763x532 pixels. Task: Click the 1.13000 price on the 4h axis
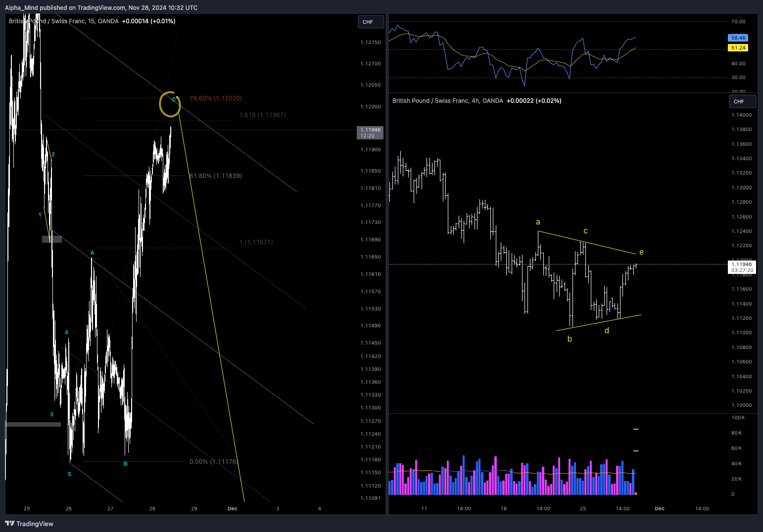point(742,188)
